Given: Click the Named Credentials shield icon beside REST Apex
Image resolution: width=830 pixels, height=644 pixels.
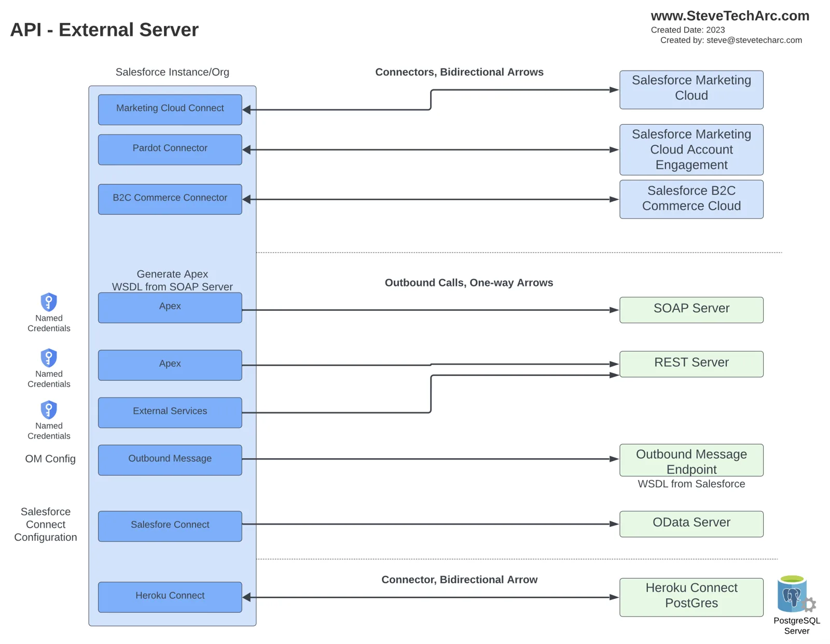Looking at the screenshot, I should point(49,358).
